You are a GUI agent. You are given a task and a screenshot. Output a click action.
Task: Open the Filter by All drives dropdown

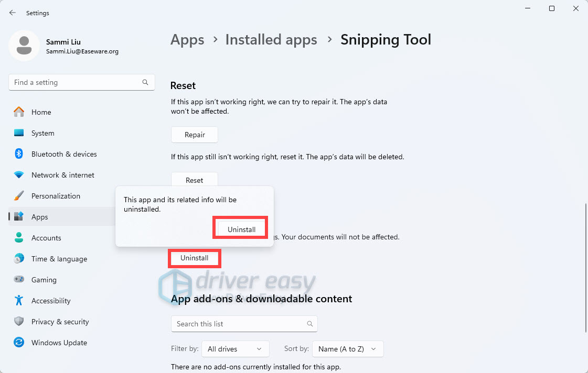click(x=235, y=349)
